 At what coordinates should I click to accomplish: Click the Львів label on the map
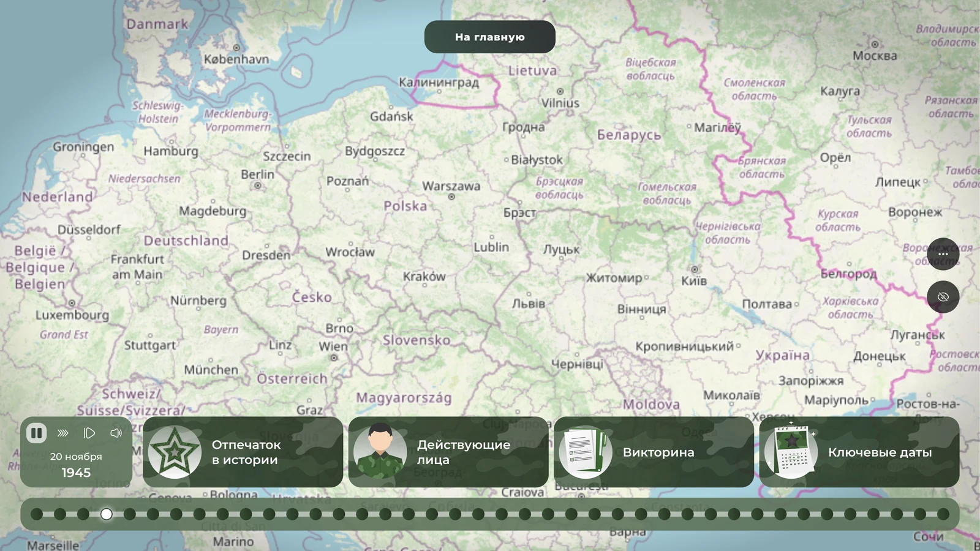click(x=529, y=304)
